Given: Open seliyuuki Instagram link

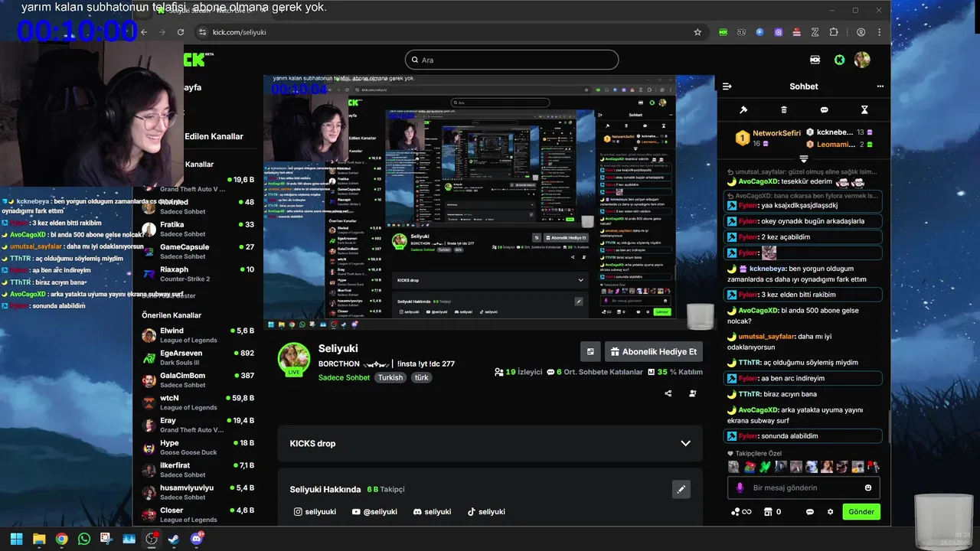Looking at the screenshot, I should point(315,512).
